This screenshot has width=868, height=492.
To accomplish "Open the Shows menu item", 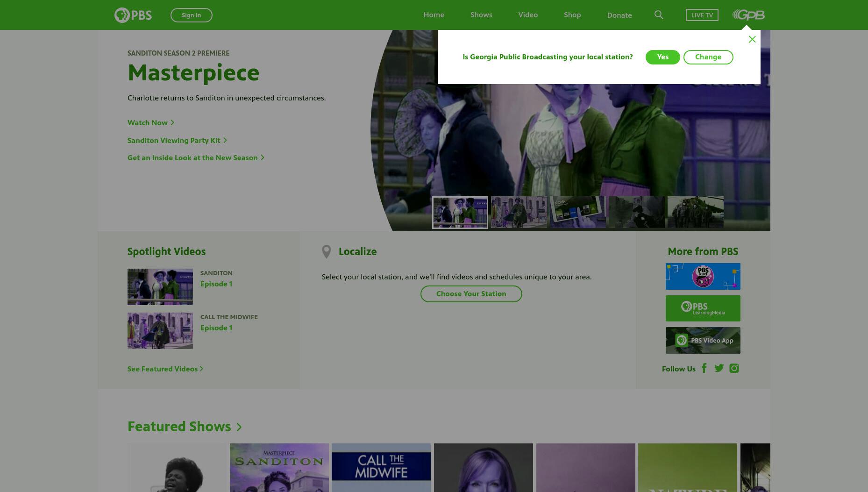I will coord(481,15).
